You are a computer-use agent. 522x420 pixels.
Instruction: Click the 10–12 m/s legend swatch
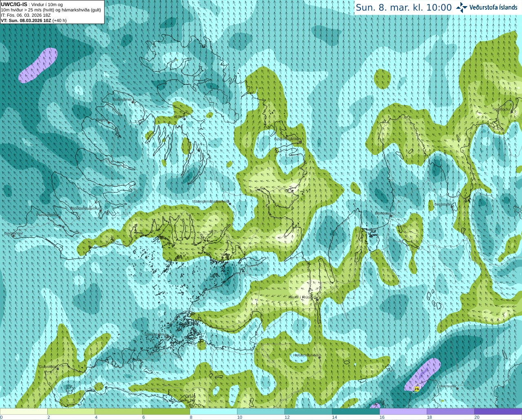pyautogui.click(x=261, y=411)
